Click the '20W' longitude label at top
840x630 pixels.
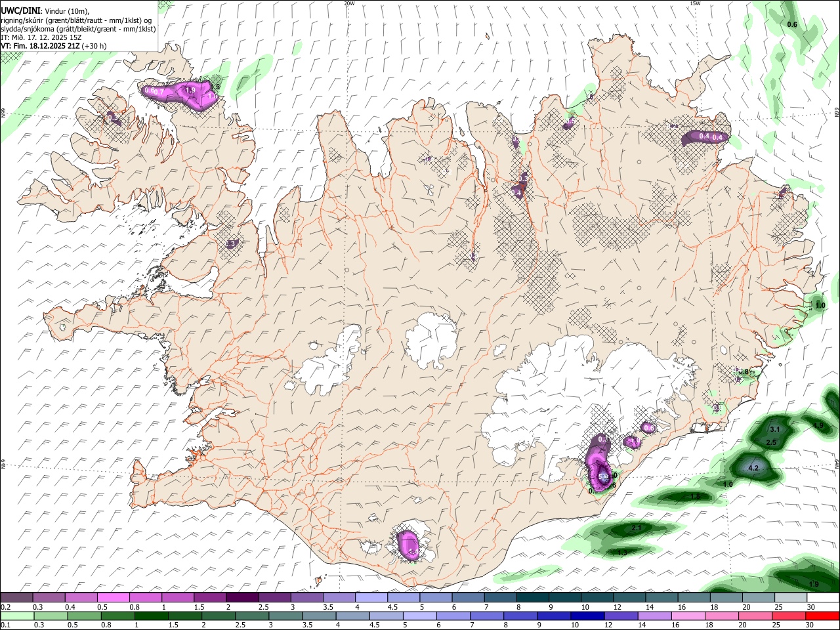(350, 3)
